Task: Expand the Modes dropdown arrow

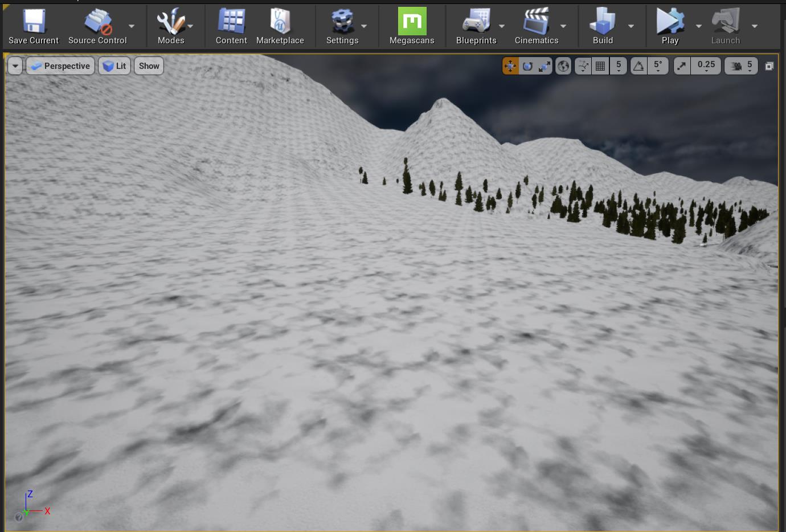Action: click(x=190, y=26)
